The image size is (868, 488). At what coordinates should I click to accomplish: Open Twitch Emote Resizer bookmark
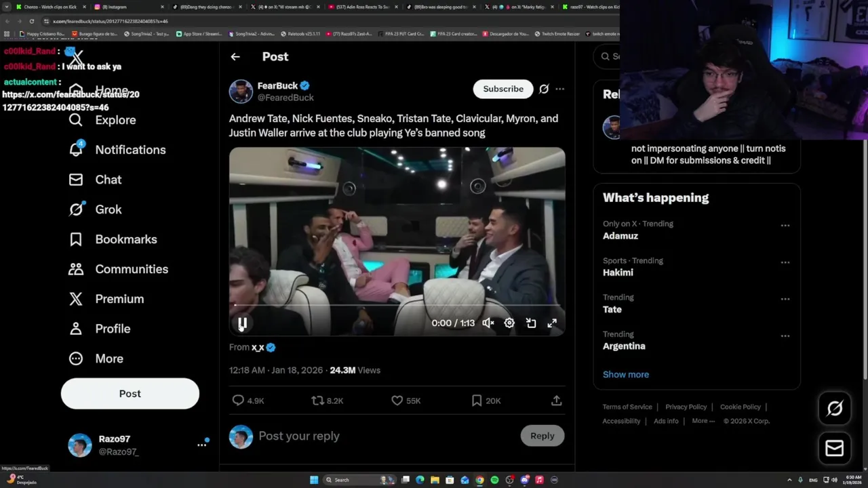tap(557, 33)
